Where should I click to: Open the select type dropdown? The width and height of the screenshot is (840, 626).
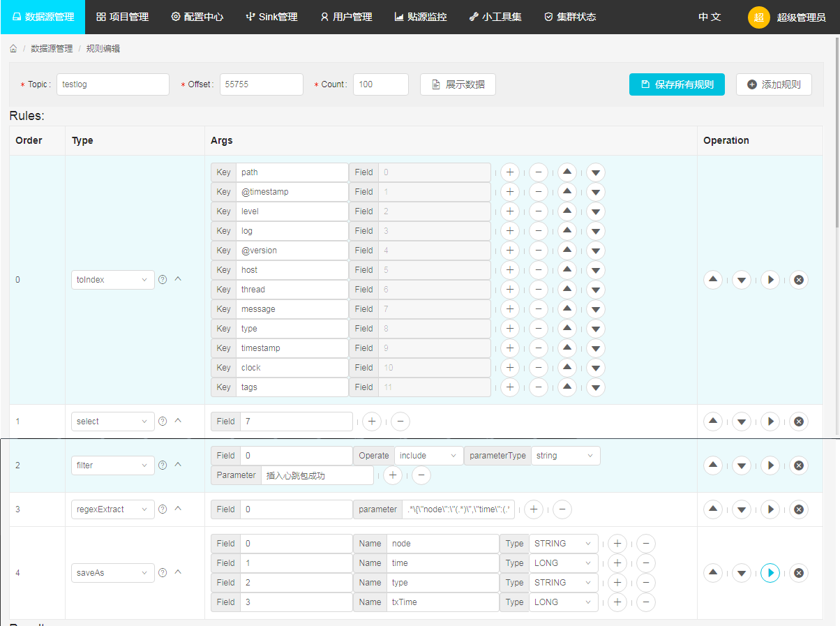point(113,422)
